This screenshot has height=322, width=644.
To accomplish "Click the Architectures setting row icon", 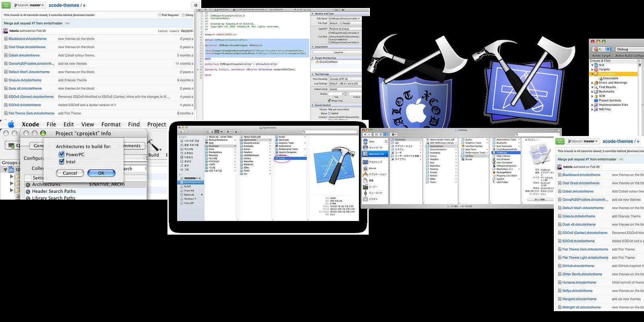I will click(28, 185).
